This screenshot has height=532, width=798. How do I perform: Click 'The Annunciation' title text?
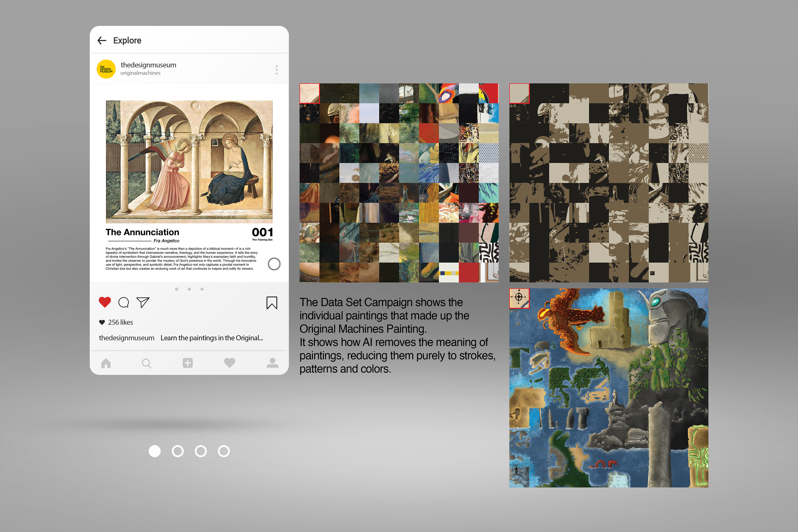tap(142, 232)
